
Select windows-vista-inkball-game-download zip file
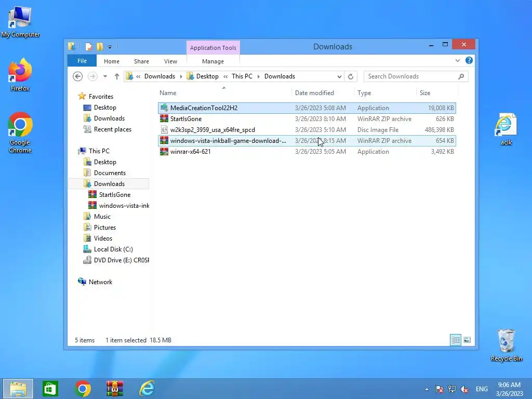click(307, 140)
